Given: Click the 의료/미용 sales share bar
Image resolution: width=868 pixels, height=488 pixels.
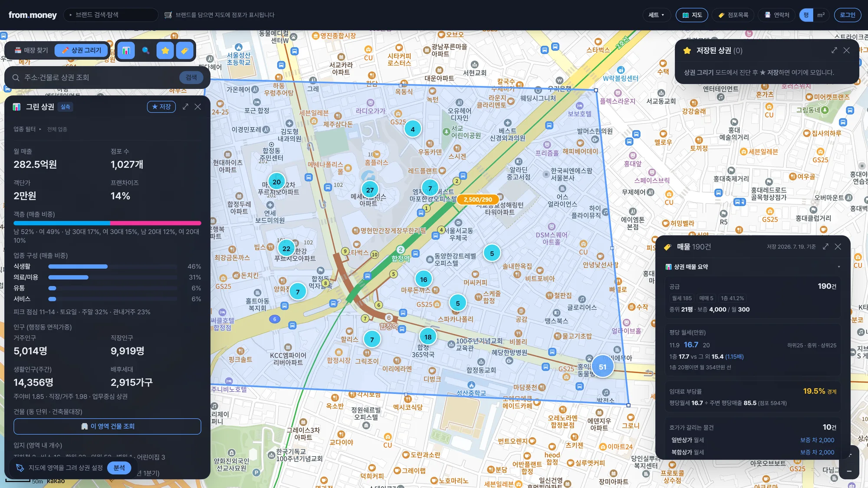Looking at the screenshot, I should point(112,277).
